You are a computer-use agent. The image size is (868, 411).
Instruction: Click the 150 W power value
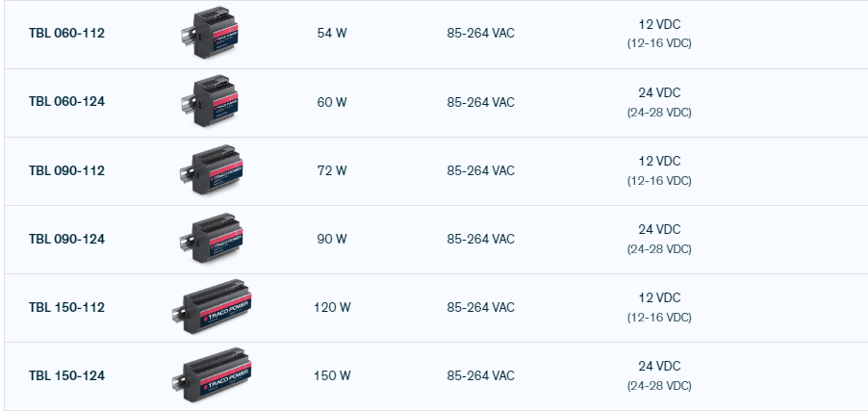click(331, 375)
